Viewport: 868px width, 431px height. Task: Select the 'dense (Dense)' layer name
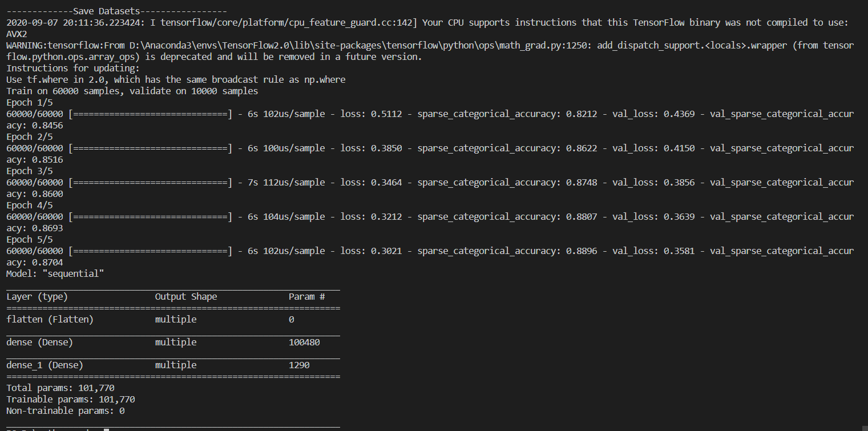click(x=39, y=343)
